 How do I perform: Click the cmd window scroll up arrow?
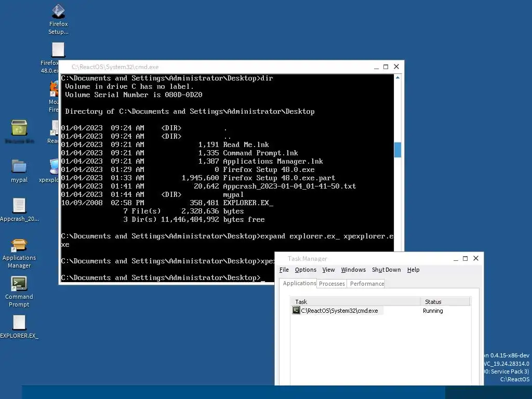tap(397, 78)
